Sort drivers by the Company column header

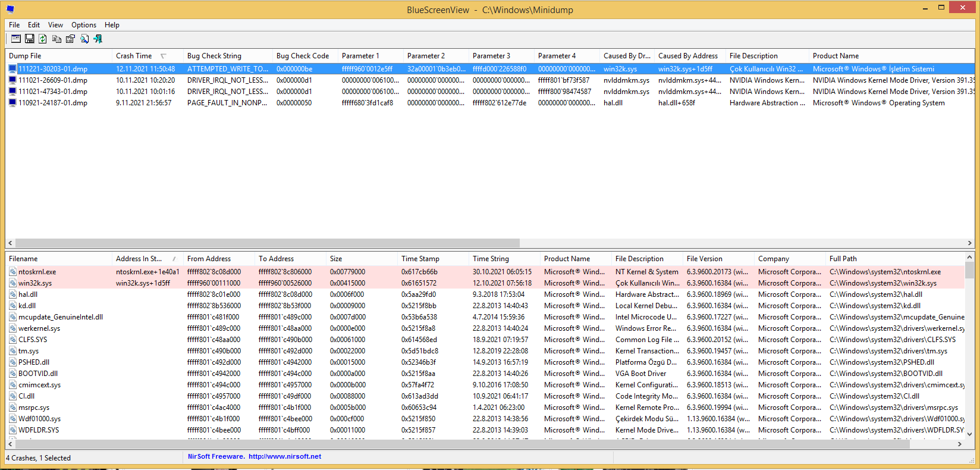pos(790,259)
